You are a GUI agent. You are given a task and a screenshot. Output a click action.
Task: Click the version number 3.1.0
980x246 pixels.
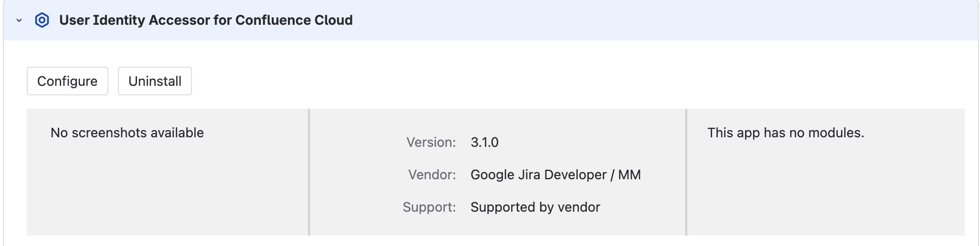point(484,142)
